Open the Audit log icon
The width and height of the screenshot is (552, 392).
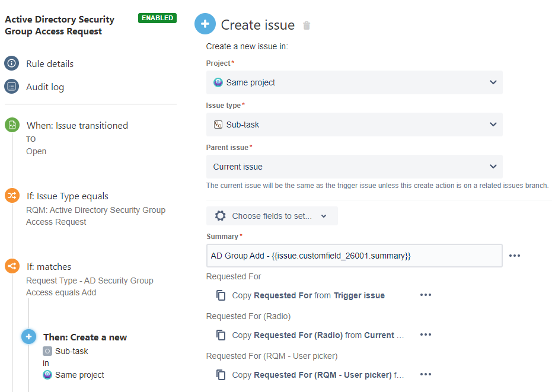[11, 86]
